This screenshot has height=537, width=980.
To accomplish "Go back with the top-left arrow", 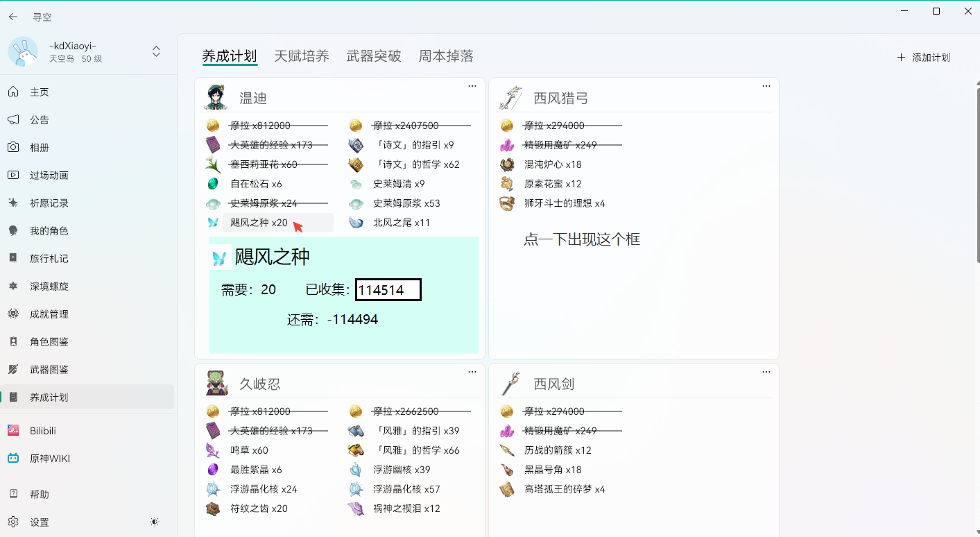I will click(x=13, y=17).
